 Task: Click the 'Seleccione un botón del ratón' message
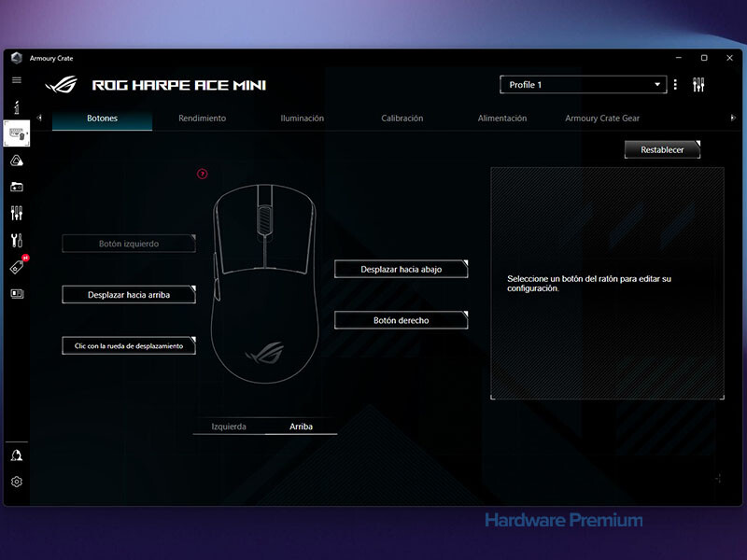pos(589,284)
